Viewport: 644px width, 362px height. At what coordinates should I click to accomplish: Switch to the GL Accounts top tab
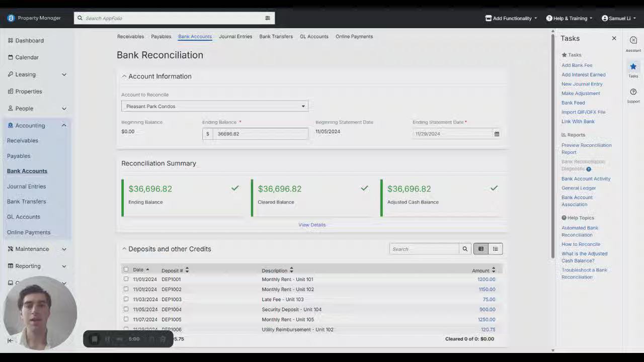click(314, 36)
